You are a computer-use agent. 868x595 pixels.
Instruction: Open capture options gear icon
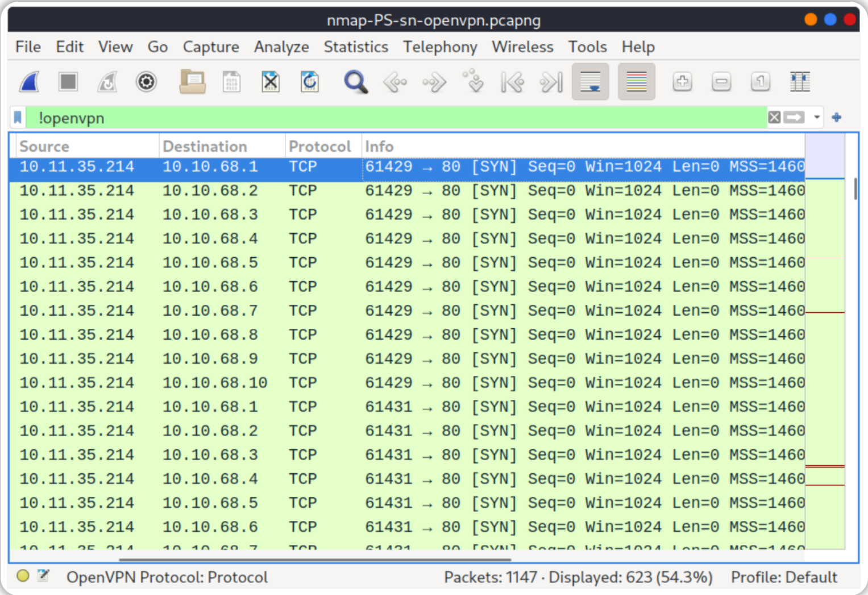[146, 82]
